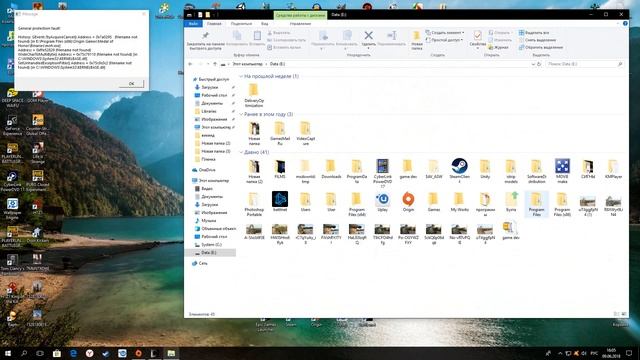640x360 pixels.
Task: Open the Help question mark icon
Action: click(x=625, y=24)
